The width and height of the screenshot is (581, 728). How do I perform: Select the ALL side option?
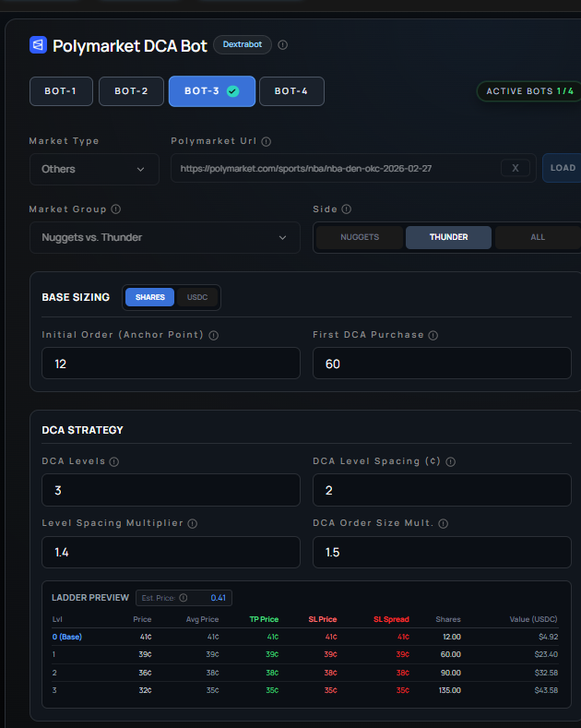point(538,237)
